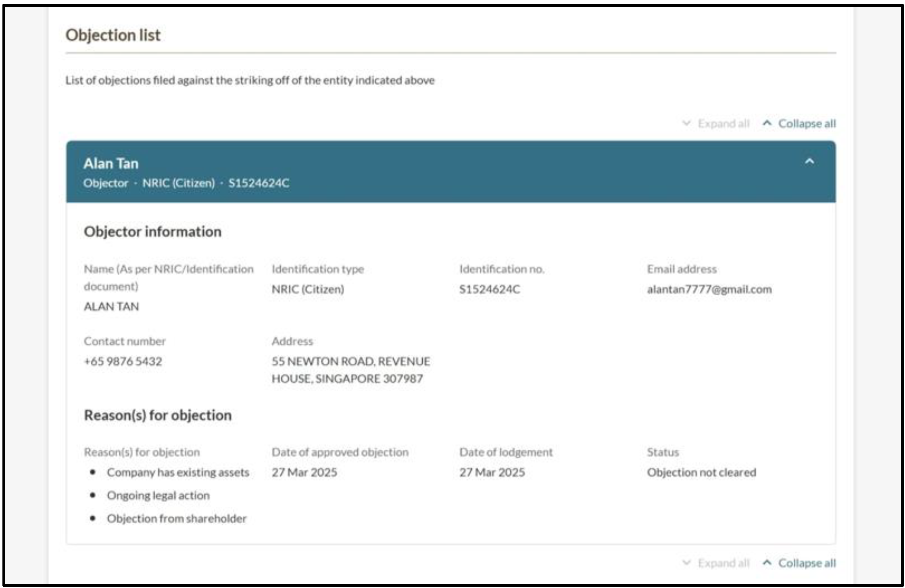Screen dimensions: 905x588
Task: Click 'Ongoing legal action' reason
Action: pyautogui.click(x=158, y=495)
